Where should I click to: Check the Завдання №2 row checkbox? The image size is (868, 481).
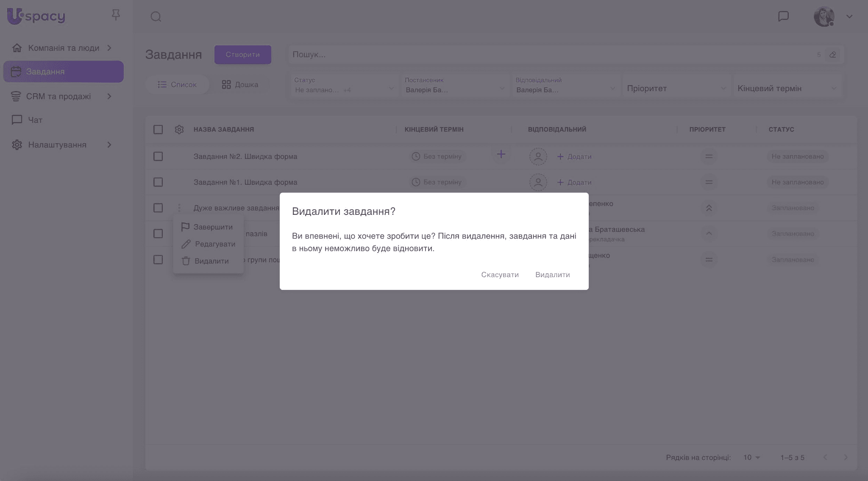coord(158,156)
